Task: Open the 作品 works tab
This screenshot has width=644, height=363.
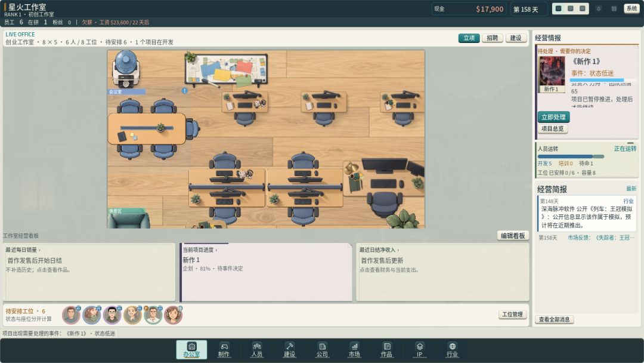Action: point(387,349)
